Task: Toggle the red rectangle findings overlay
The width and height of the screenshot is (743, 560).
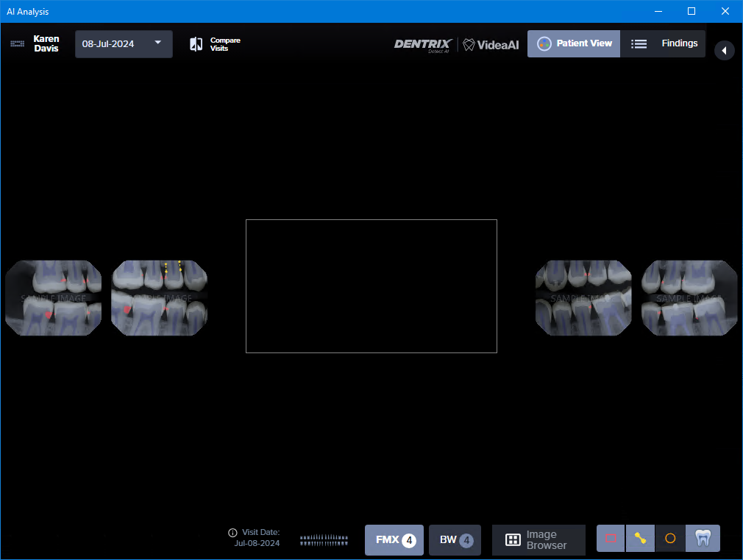Action: tap(611, 539)
